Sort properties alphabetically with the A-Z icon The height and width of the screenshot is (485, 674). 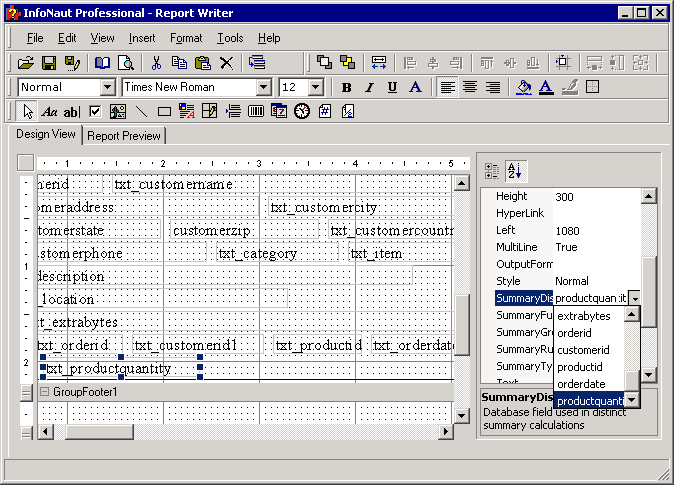coord(515,171)
